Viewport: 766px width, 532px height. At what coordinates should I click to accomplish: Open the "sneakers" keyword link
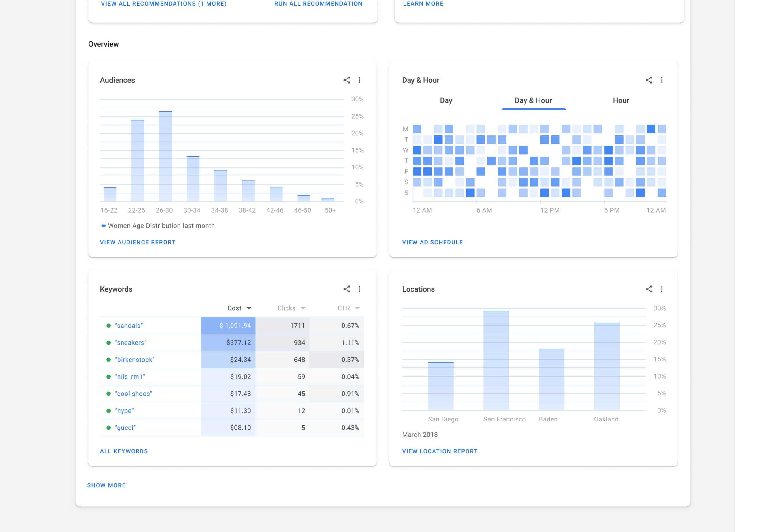131,343
